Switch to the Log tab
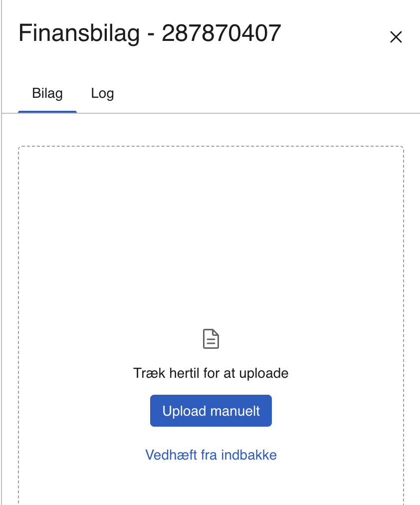Viewport: 420px width, 505px height. coord(102,94)
